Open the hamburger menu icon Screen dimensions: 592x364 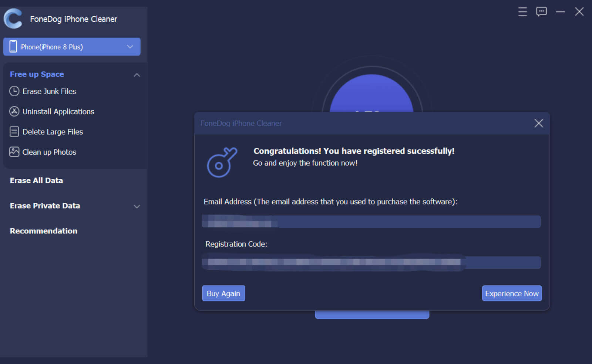coord(522,12)
